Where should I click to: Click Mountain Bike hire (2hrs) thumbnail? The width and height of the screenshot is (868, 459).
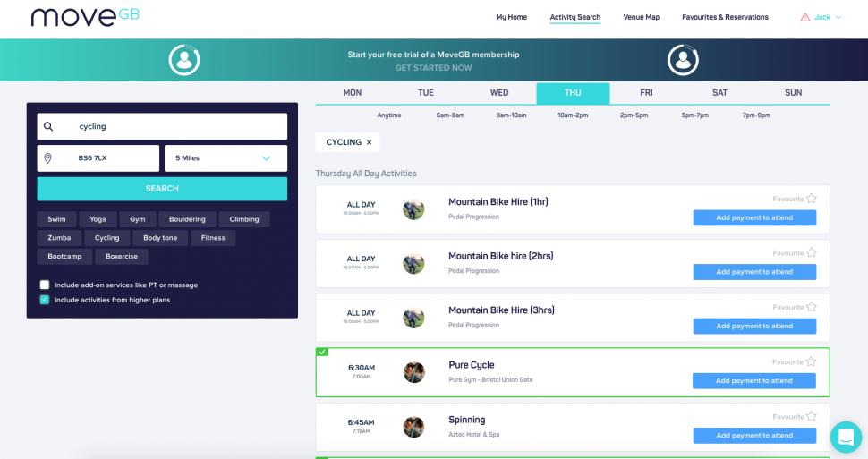point(413,264)
